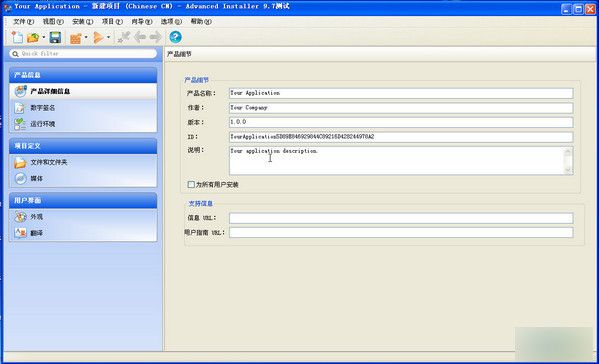The width and height of the screenshot is (599, 364).
Task: Click the 产品详细信息 sidebar icon
Action: (x=20, y=91)
